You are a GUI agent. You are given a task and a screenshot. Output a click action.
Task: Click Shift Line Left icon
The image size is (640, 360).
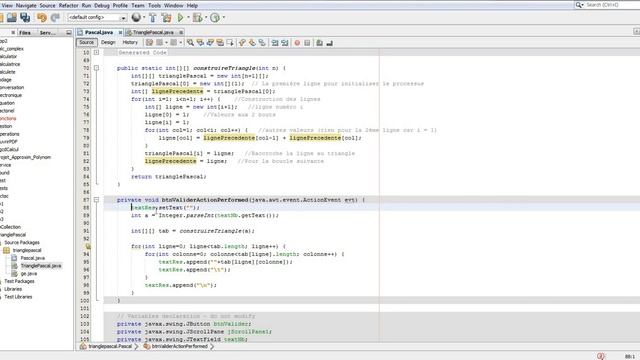point(275,42)
